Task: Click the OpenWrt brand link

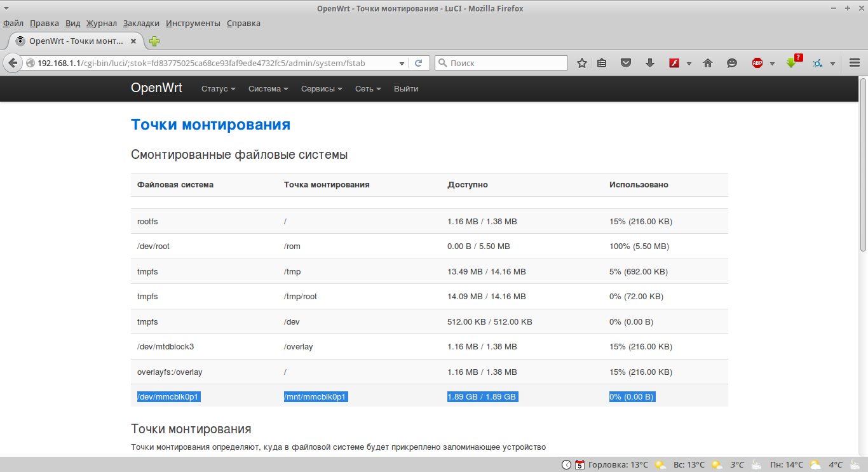Action: pyautogui.click(x=156, y=88)
